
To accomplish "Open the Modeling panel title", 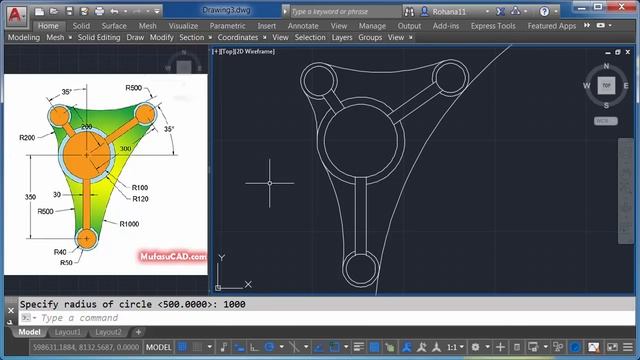I will click(24, 37).
